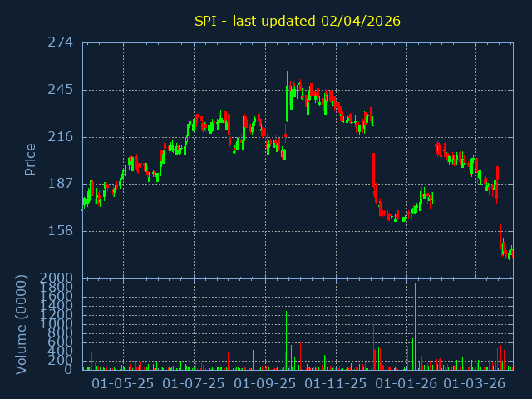Image resolution: width=532 pixels, height=399 pixels.
Task: Click the 'Price' y-axis label
Action: point(30,160)
